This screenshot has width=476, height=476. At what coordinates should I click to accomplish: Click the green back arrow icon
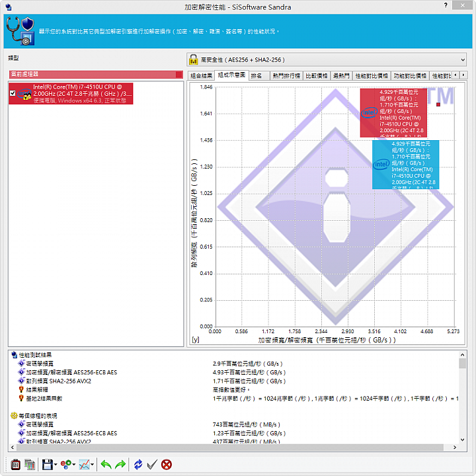106,465
